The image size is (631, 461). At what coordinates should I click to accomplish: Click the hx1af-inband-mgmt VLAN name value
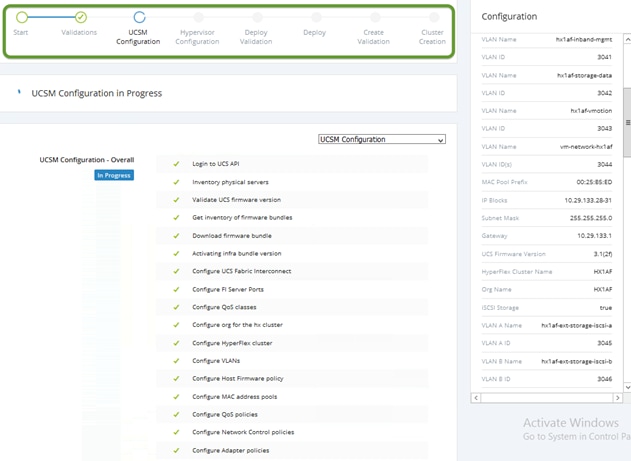pyautogui.click(x=584, y=39)
